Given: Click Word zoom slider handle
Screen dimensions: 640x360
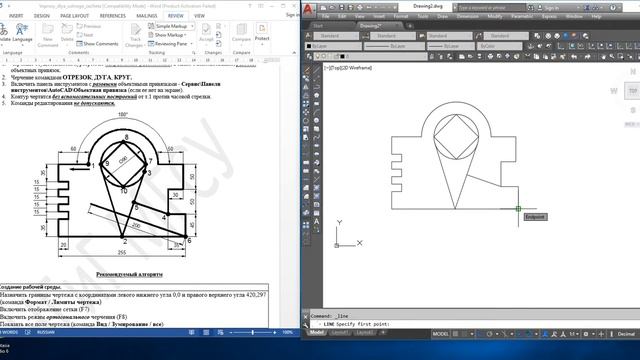Looking at the screenshot, I should click(253, 333).
